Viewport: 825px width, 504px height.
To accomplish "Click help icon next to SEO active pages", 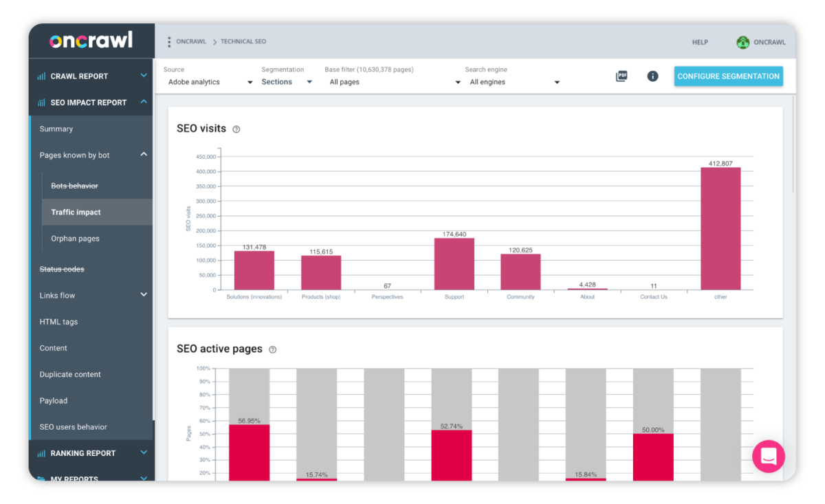I will 272,349.
